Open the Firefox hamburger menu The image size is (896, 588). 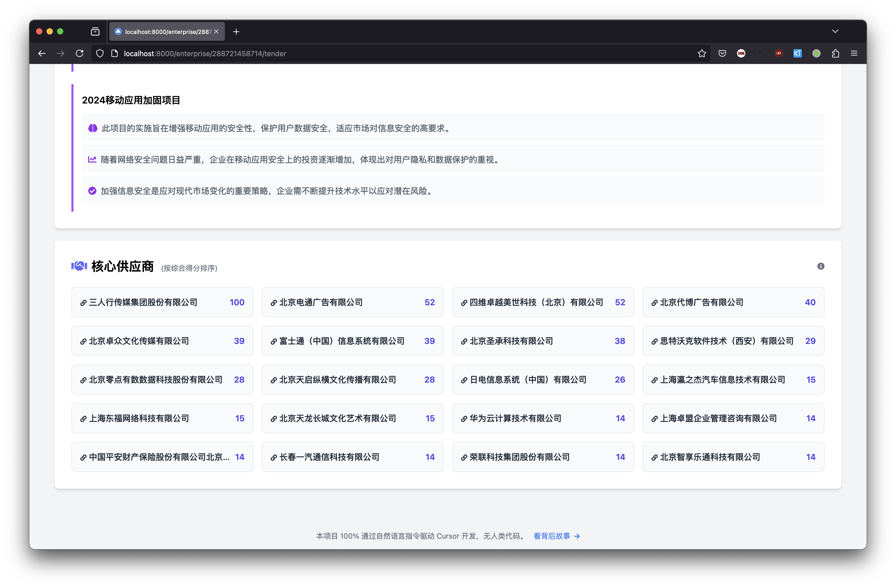tap(854, 53)
